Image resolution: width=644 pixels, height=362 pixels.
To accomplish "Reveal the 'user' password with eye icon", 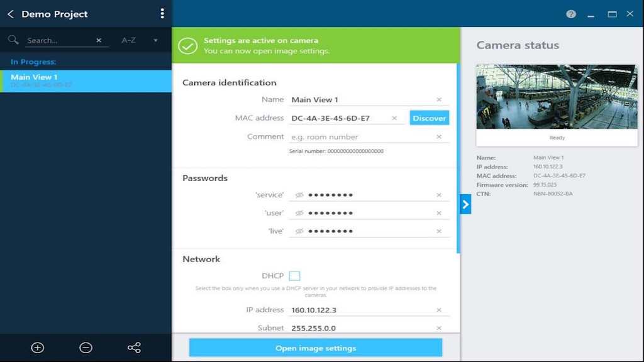I will (x=299, y=213).
